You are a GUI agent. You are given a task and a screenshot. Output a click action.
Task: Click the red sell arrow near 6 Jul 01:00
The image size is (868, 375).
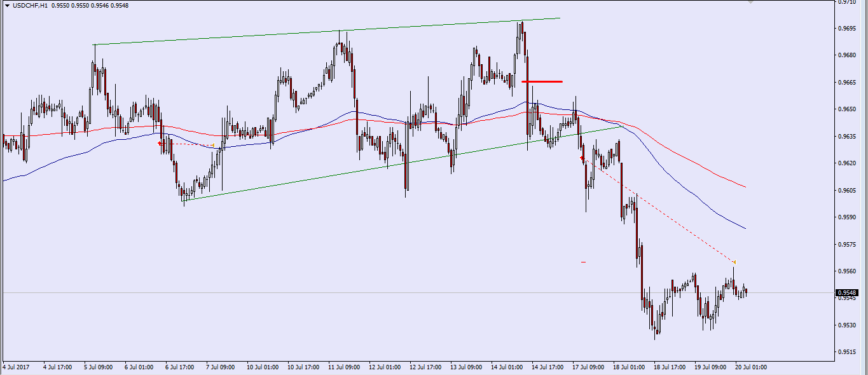tap(160, 144)
